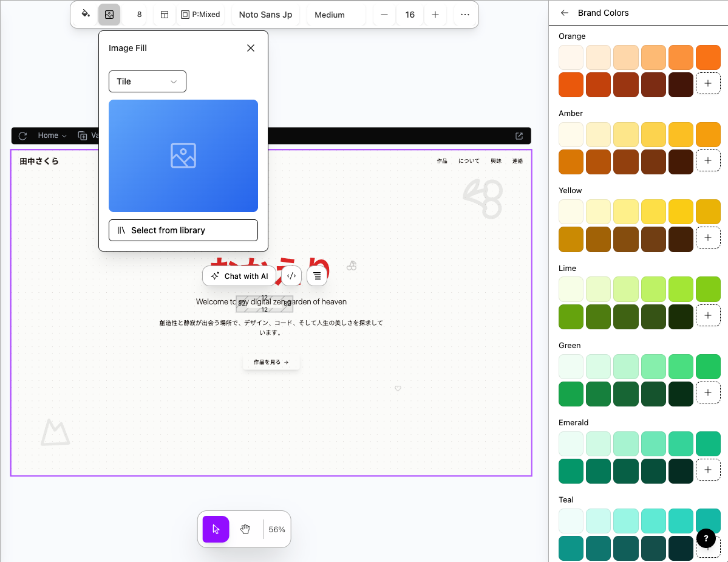Open preview in new tab via external link icon
The height and width of the screenshot is (562, 728).
[518, 135]
